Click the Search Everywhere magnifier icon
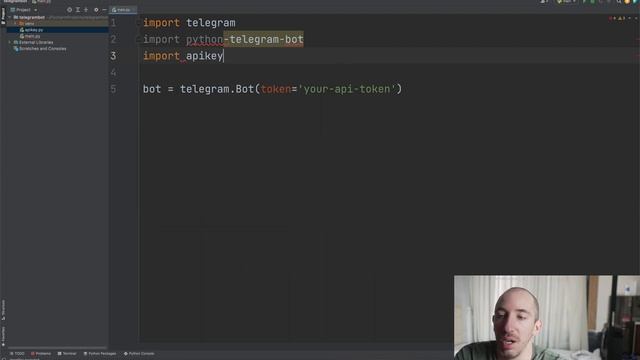This screenshot has width=640, height=360. [x=619, y=2]
